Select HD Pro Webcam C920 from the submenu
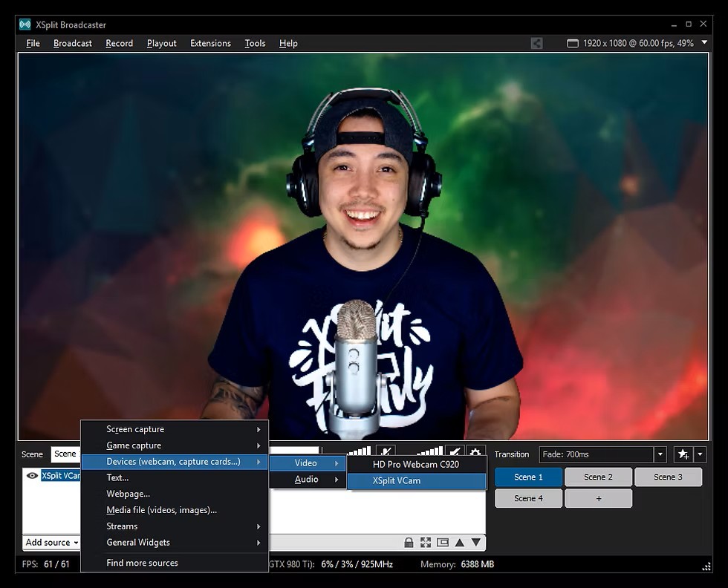728x588 pixels. click(416, 464)
